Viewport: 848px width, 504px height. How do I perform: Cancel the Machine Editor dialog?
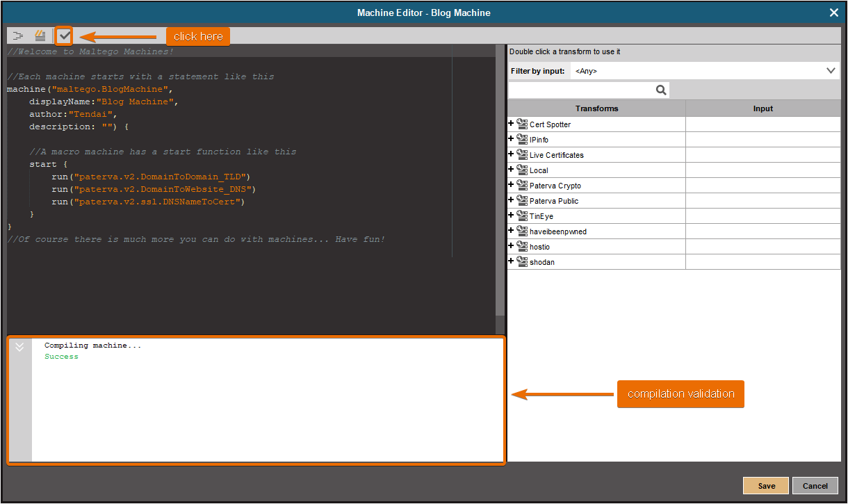click(x=815, y=486)
